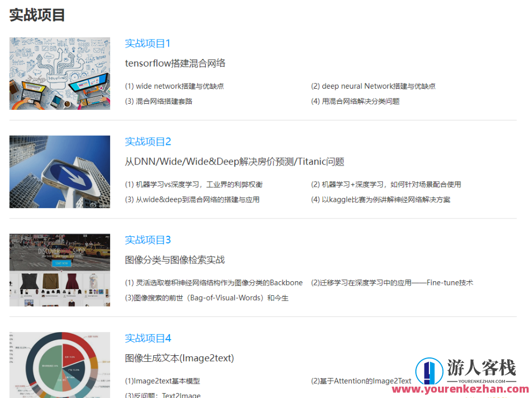The height and width of the screenshot is (398, 532).
Task: Select the 以kaggle比赛为例 list item
Action: pyautogui.click(x=382, y=199)
